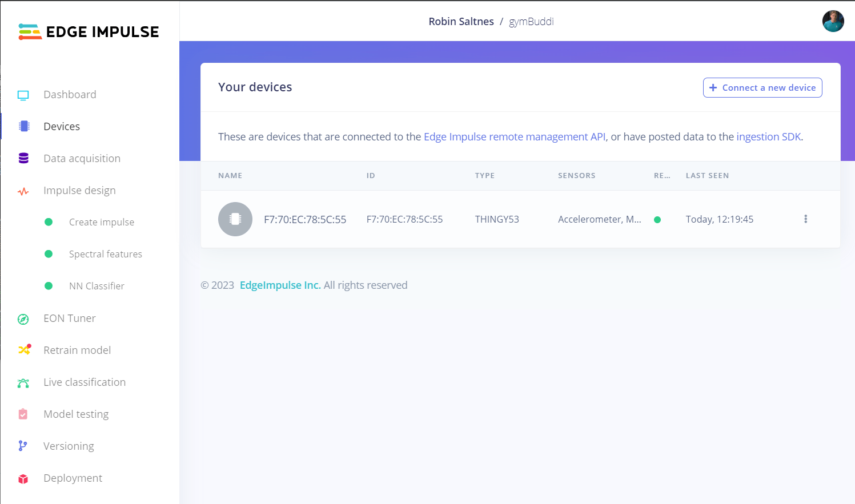Open the ingestion SDK link
The height and width of the screenshot is (504, 855).
[x=768, y=136]
